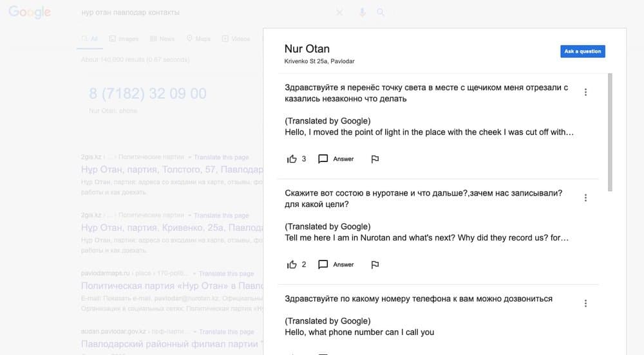Open result Павлодарский районный филиал партии
This screenshot has width=644, height=355.
point(172,344)
